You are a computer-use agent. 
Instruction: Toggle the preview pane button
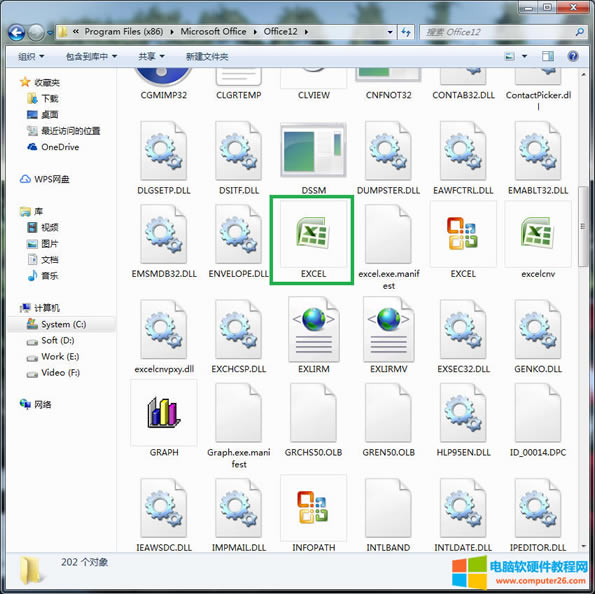(x=548, y=57)
